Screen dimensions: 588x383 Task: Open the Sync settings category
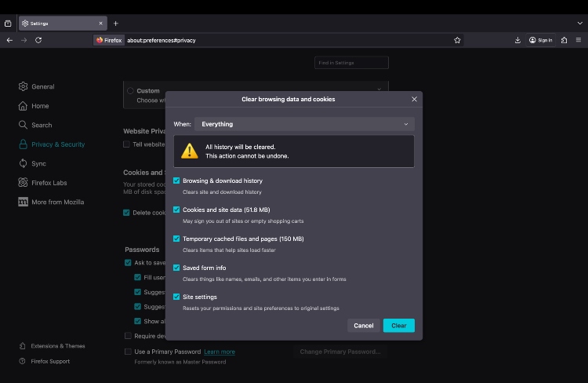point(32,163)
